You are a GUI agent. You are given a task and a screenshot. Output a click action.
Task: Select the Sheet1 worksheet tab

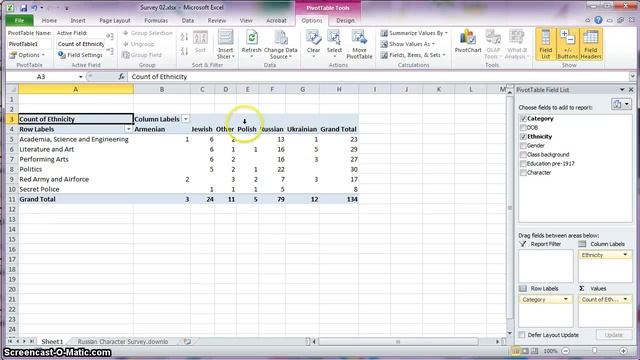tap(52, 341)
